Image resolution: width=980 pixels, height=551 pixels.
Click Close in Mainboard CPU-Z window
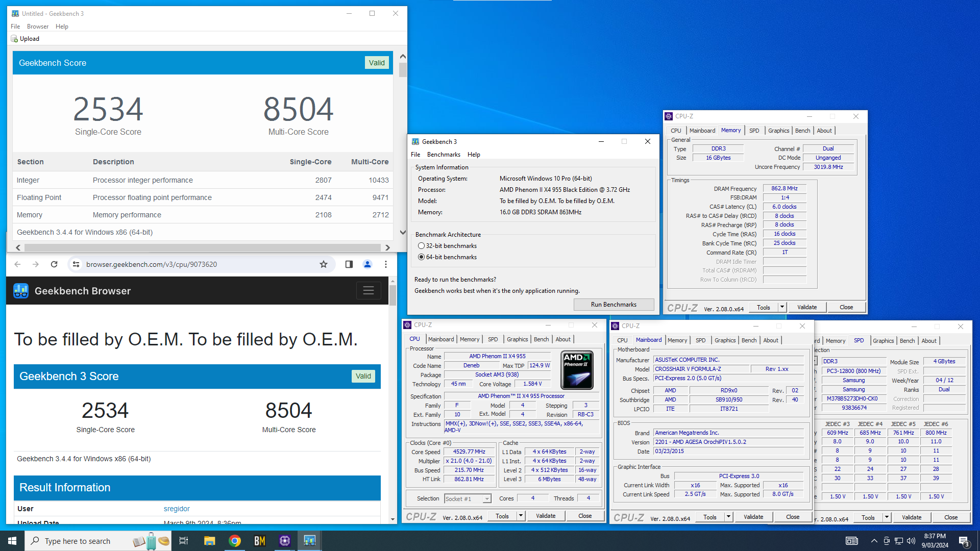[793, 517]
